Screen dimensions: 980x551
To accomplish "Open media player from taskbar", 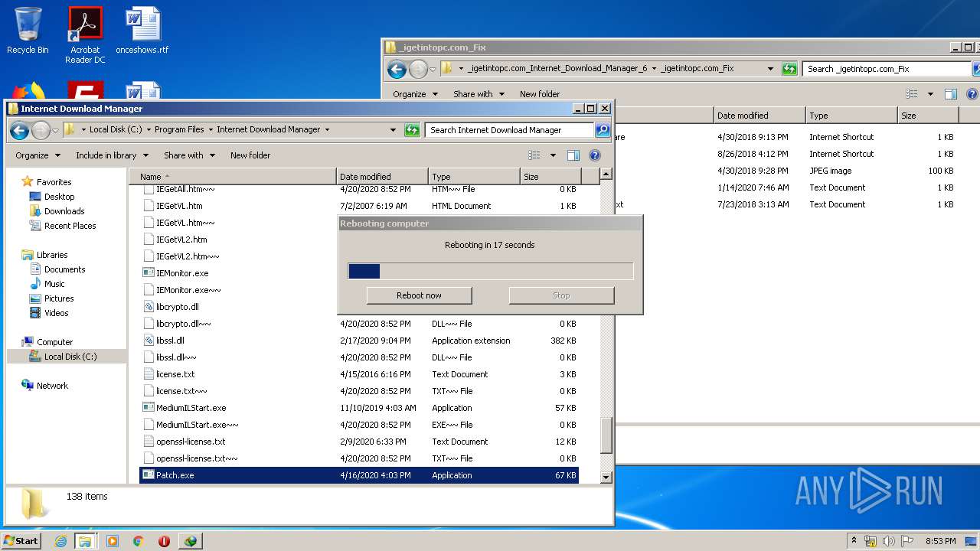I will coord(113,541).
